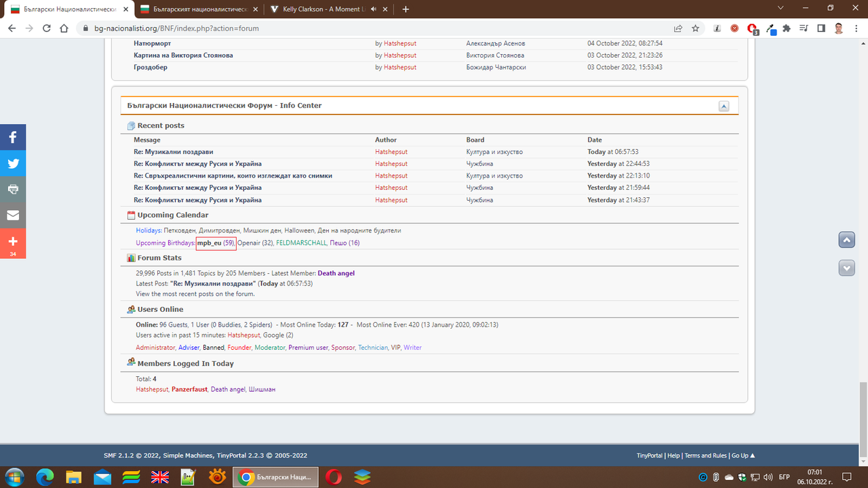Share page via Twitter sidebar button
The height and width of the screenshot is (488, 868).
coord(13,163)
